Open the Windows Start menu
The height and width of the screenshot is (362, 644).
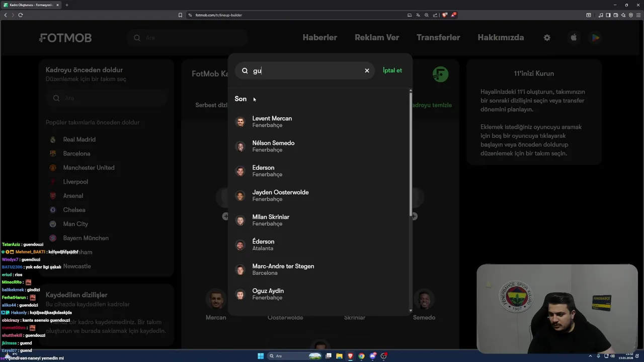[261, 356]
